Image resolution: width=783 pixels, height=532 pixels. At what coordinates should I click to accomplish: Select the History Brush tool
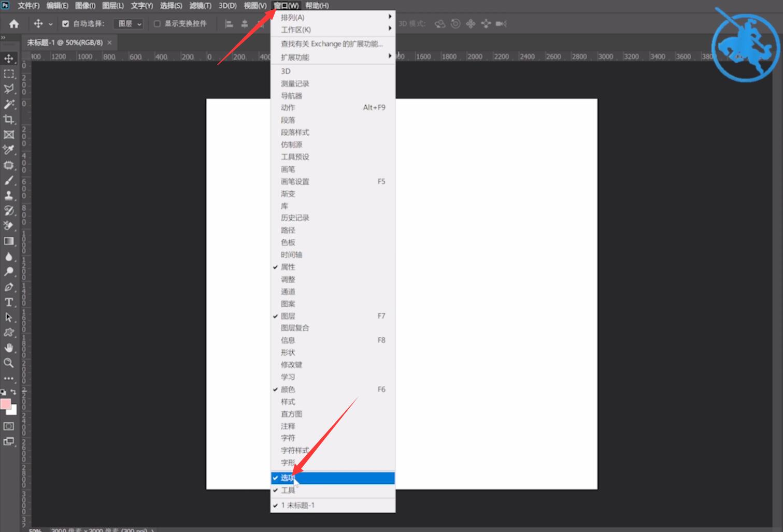point(9,210)
